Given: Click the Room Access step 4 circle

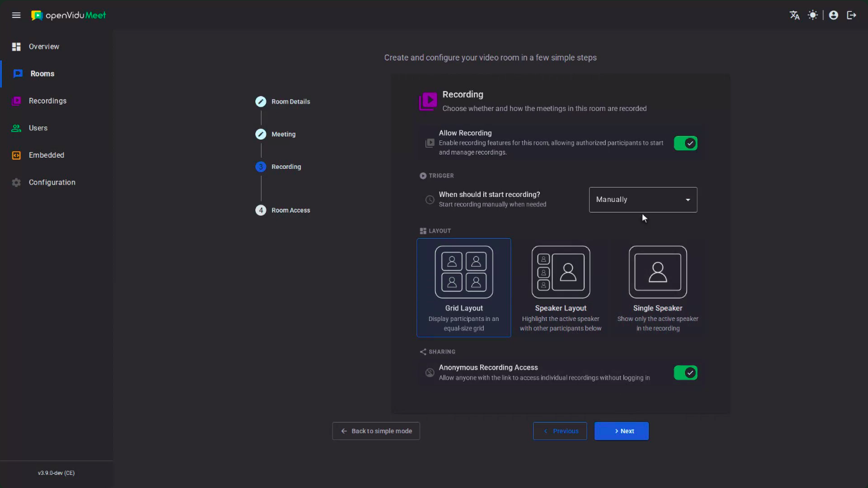Looking at the screenshot, I should (x=261, y=210).
